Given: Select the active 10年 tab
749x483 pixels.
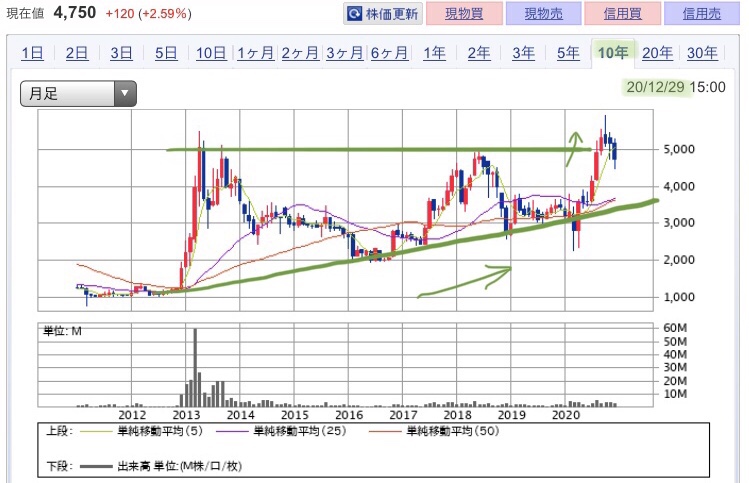Looking at the screenshot, I should click(612, 54).
